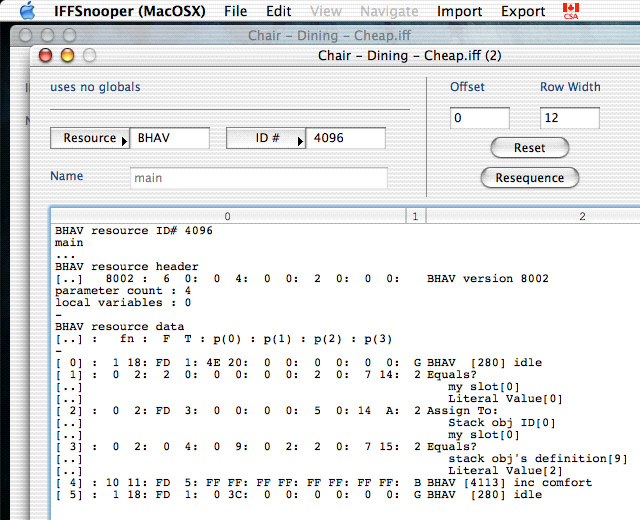Open the File menu

click(x=235, y=12)
